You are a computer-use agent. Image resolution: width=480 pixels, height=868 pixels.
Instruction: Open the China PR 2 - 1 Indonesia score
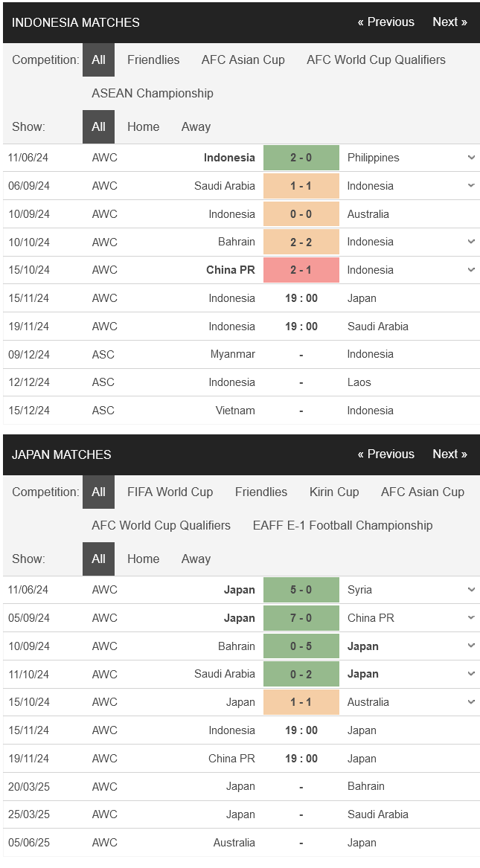301,270
